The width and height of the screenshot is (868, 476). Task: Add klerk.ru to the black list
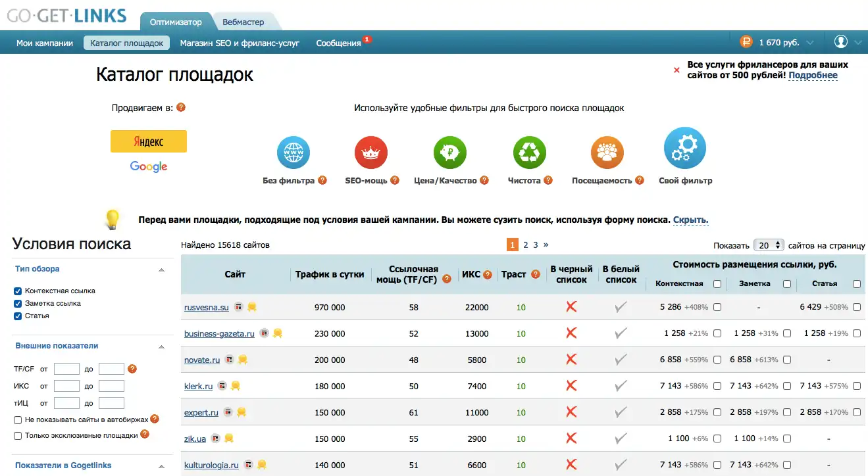[x=571, y=386]
